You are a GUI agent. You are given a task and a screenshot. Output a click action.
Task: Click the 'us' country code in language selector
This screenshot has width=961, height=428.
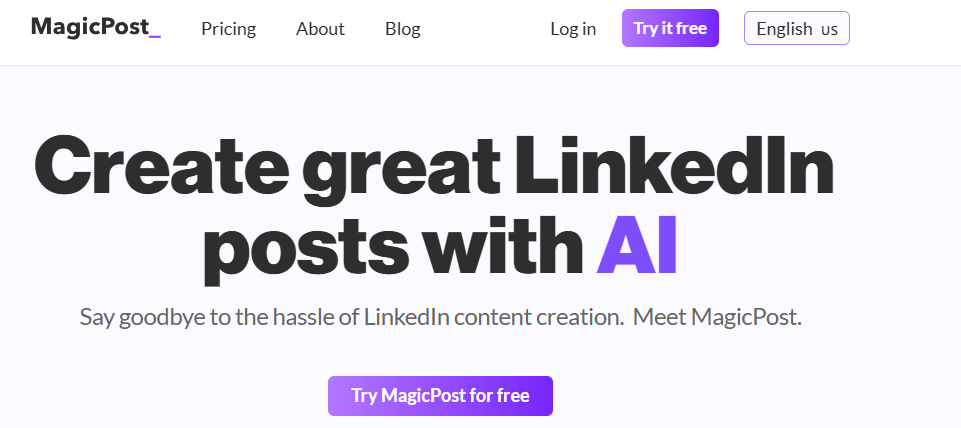point(829,30)
